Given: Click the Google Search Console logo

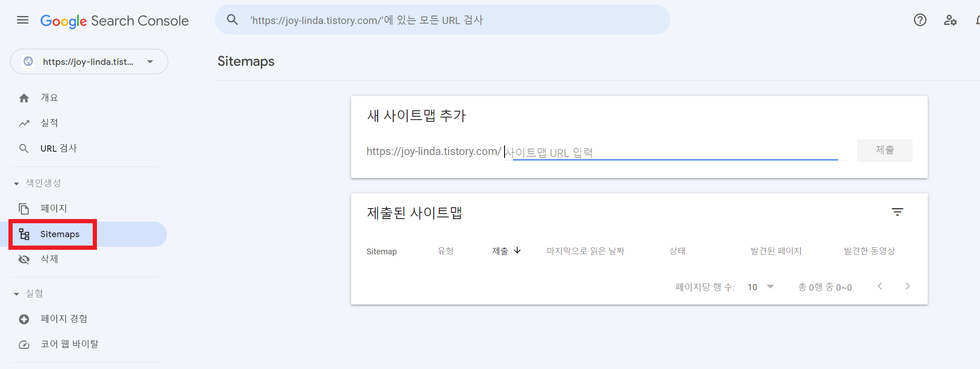Looking at the screenshot, I should coord(114,21).
